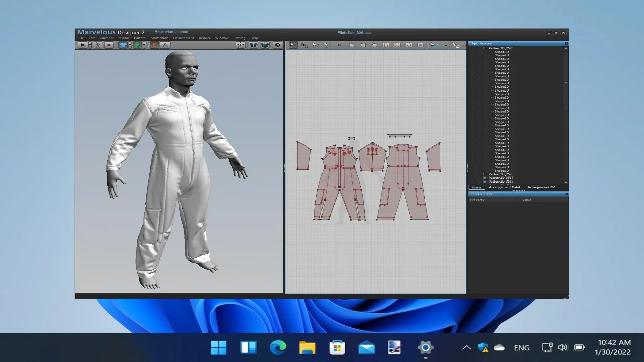Start the garment simulation play button
The width and height of the screenshot is (644, 362).
click(83, 45)
